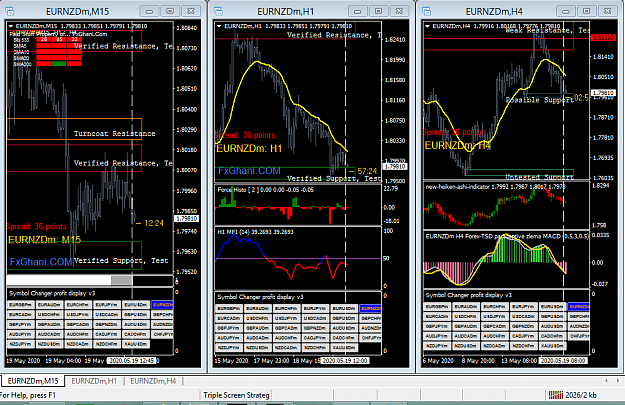Click the Untested Support label in H4 chart
Screen dimensions: 625x405
(540, 177)
